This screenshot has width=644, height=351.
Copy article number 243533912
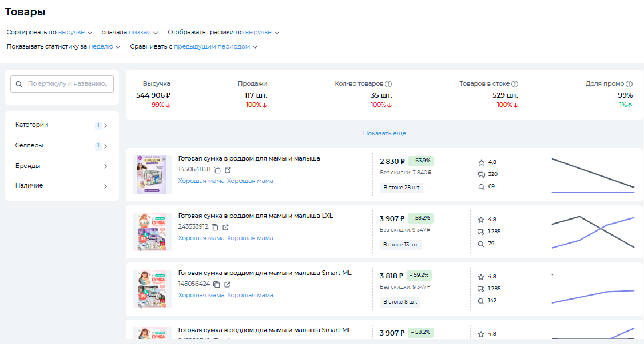[215, 227]
